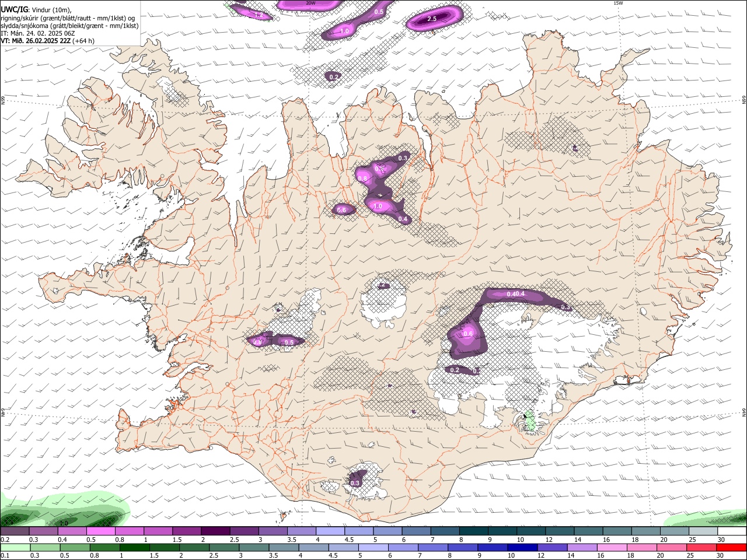Pick the darkest purple swatch between 2 and 2.5

tap(215, 531)
